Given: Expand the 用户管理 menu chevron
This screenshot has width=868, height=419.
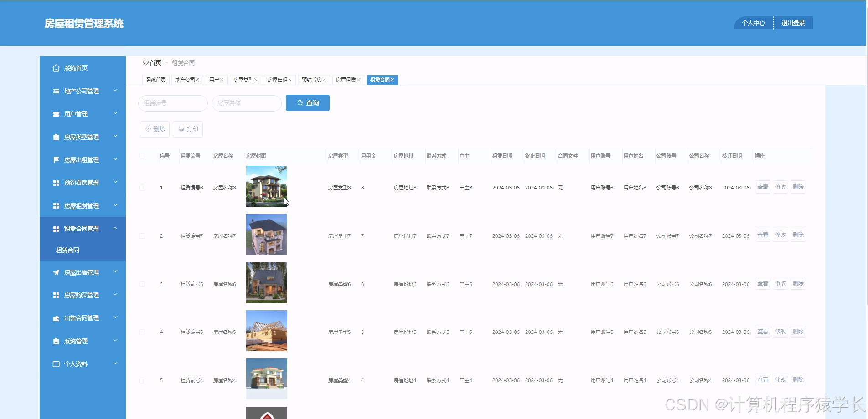Looking at the screenshot, I should pyautogui.click(x=115, y=113).
